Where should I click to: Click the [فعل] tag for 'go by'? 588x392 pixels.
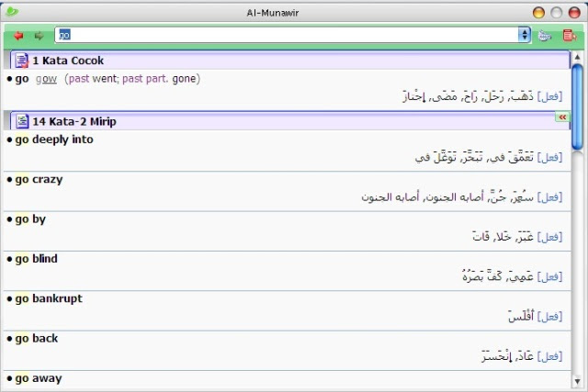pyautogui.click(x=549, y=237)
